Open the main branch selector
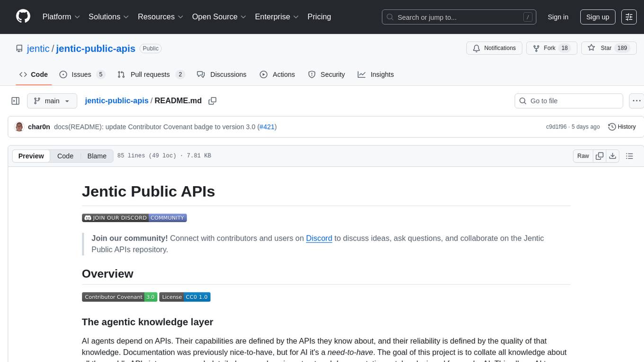 click(52, 101)
